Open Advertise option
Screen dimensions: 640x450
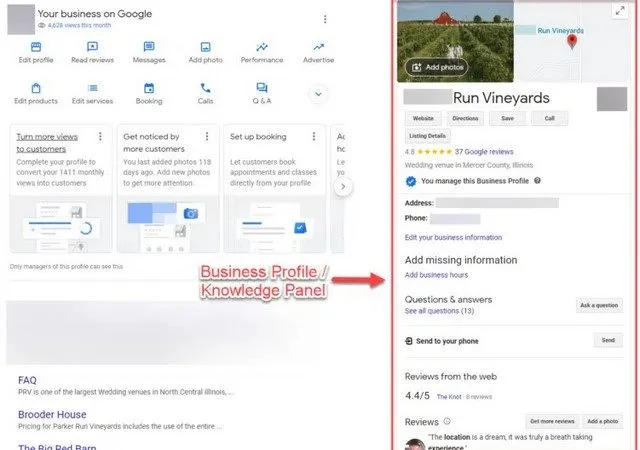pyautogui.click(x=318, y=52)
